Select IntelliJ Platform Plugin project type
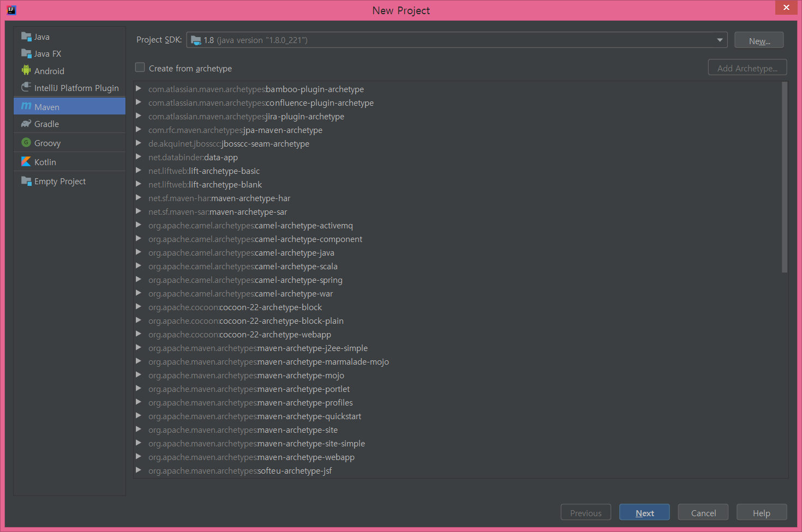Viewport: 802px width, 532px height. (x=69, y=88)
